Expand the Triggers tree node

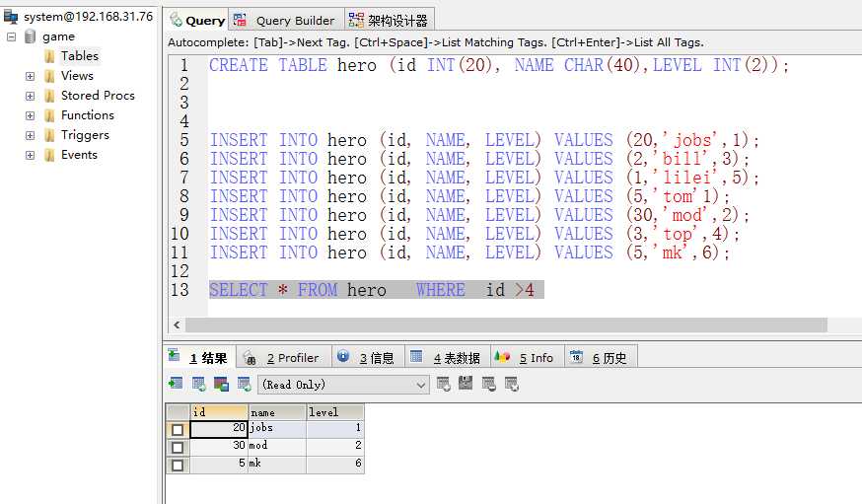pyautogui.click(x=30, y=135)
